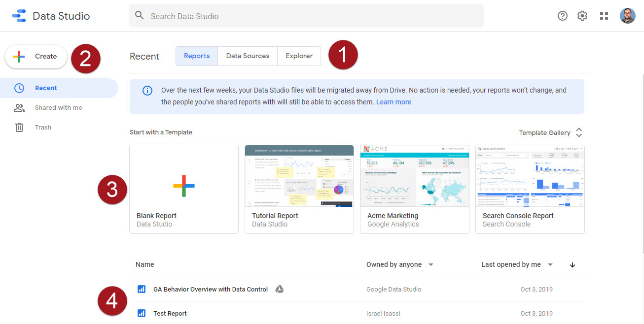Click the Data Studio title text
The image size is (644, 324).
coord(61,16)
